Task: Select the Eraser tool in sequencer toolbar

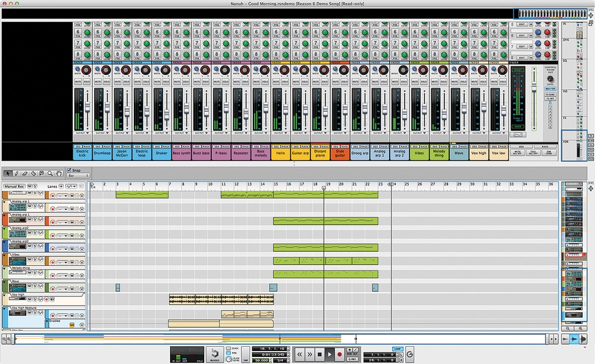Action: pos(25,174)
